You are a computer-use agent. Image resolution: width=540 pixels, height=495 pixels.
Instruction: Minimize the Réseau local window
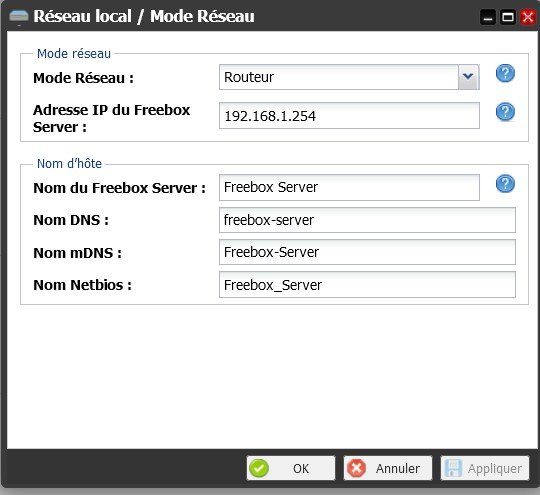pyautogui.click(x=488, y=17)
